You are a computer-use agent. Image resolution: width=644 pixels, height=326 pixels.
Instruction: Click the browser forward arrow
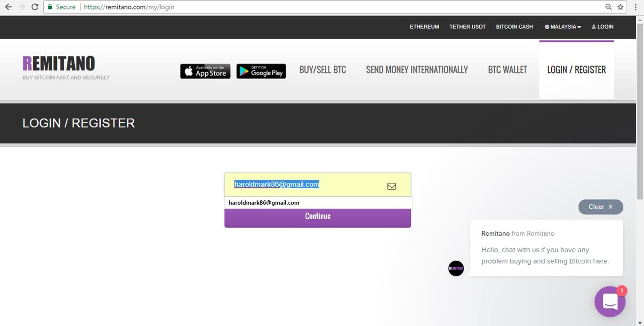21,7
